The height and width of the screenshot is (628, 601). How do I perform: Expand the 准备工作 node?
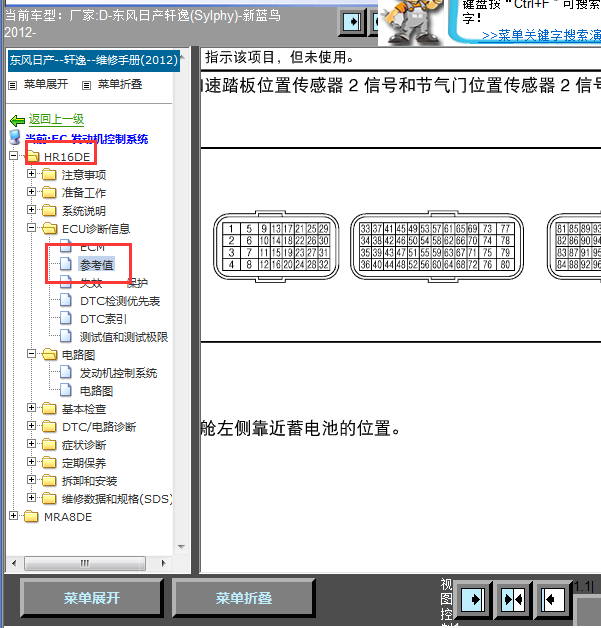pyautogui.click(x=31, y=191)
